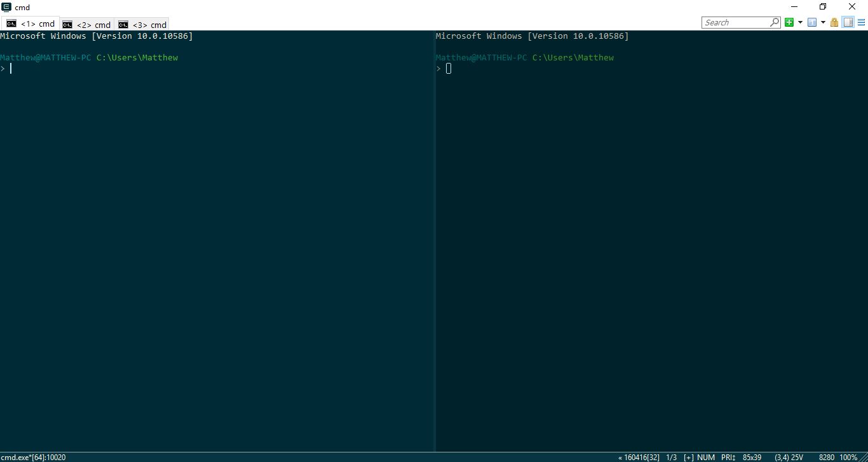Switch to the <1> cmd tab
The image size is (868, 462).
coord(31,24)
